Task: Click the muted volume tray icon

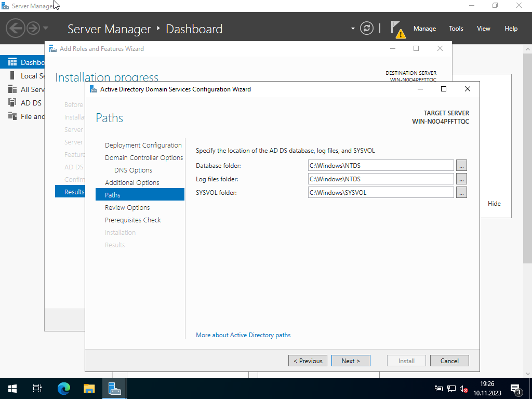Action: [x=464, y=389]
